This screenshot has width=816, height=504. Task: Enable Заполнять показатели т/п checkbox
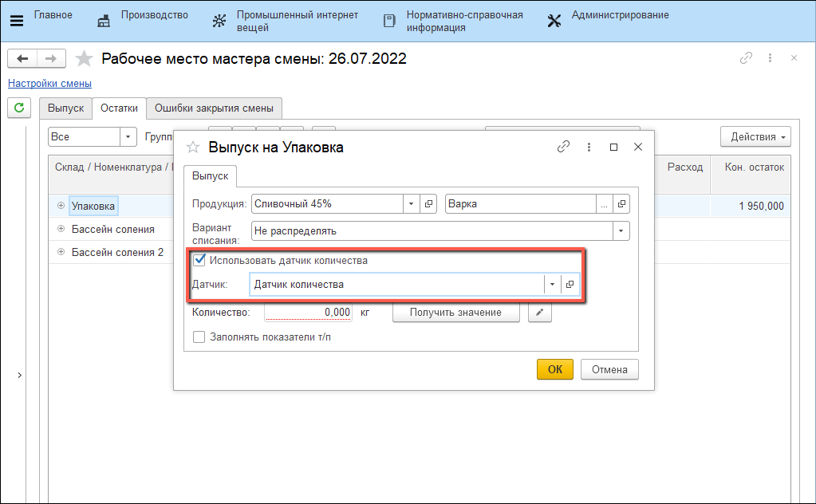(x=199, y=337)
